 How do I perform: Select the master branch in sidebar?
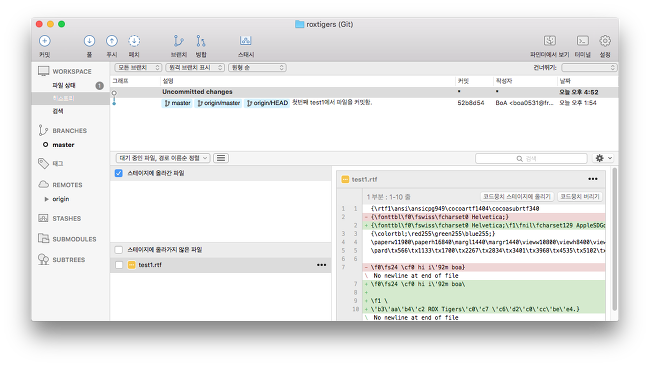(63, 145)
